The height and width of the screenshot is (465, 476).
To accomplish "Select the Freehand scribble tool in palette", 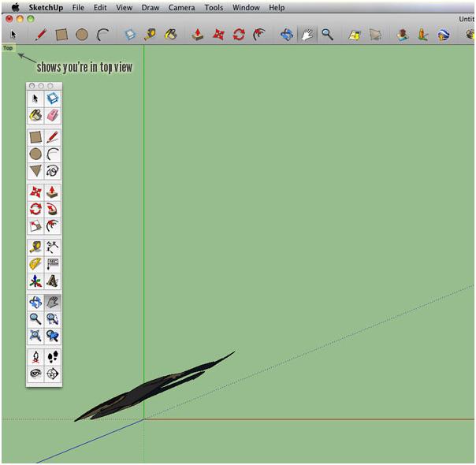I will pos(53,171).
